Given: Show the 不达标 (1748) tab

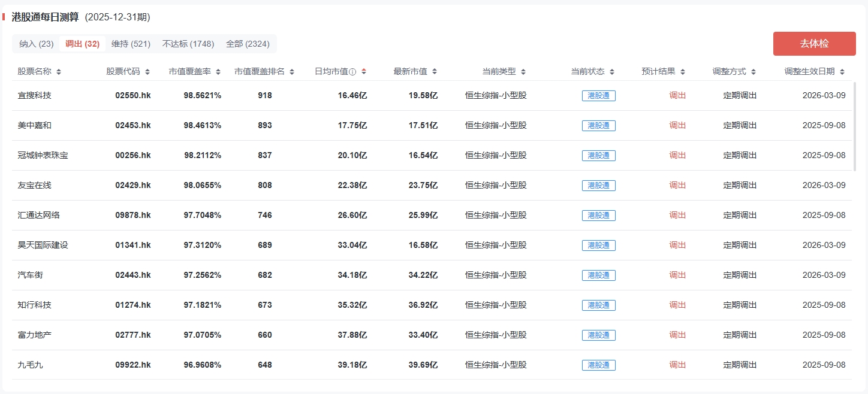Looking at the screenshot, I should pos(188,44).
